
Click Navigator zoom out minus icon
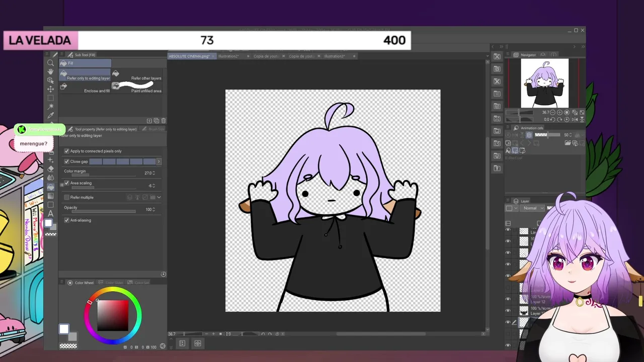pyautogui.click(x=553, y=113)
